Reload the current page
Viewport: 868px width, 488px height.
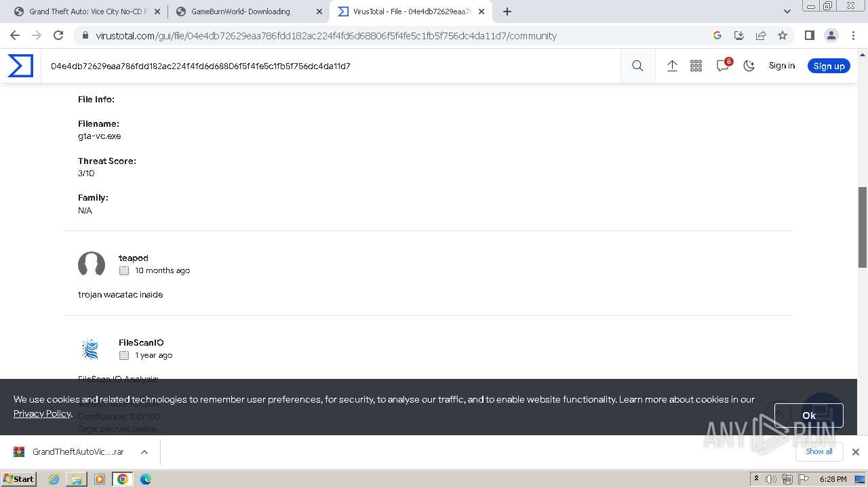pyautogui.click(x=58, y=35)
